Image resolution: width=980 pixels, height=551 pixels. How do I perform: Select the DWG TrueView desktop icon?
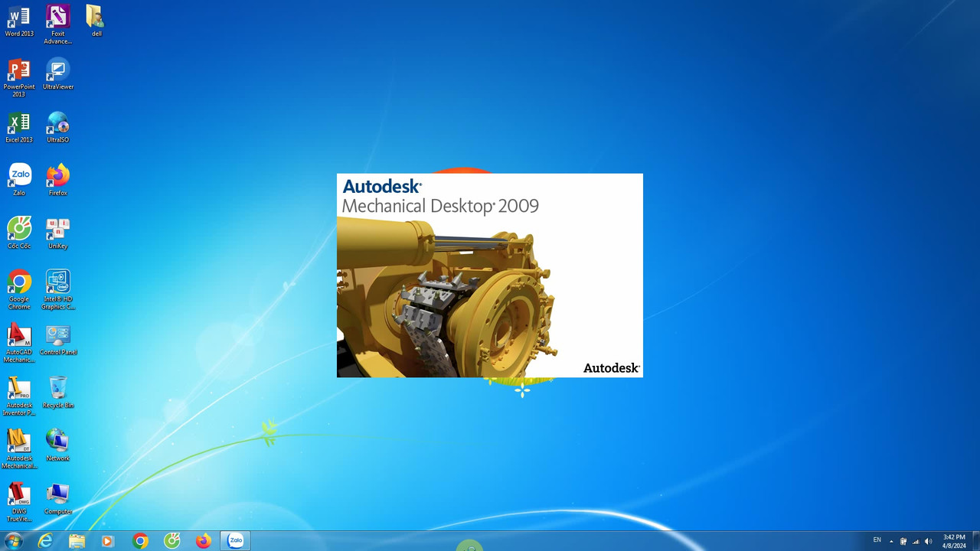pos(19,502)
